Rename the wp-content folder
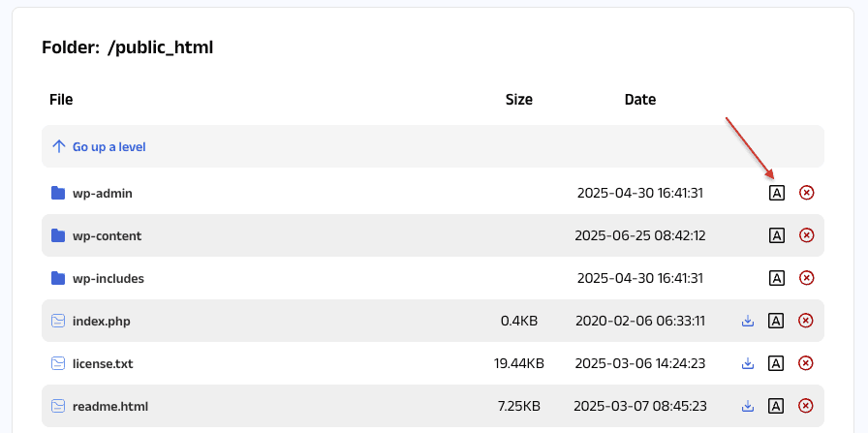 776,235
